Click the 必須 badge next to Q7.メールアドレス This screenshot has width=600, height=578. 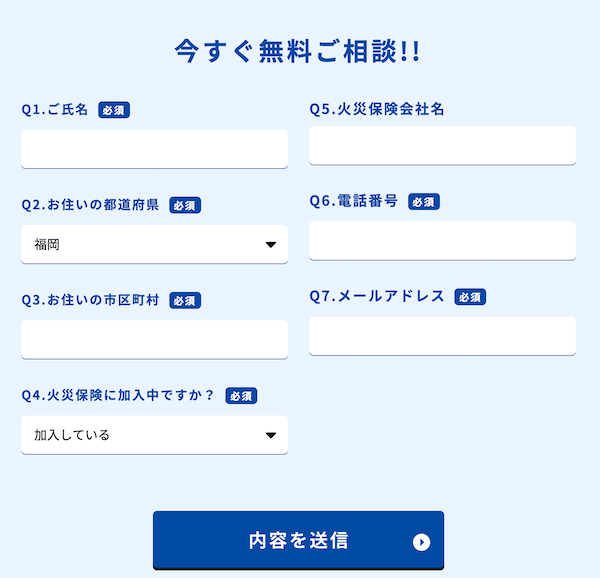pyautogui.click(x=470, y=297)
